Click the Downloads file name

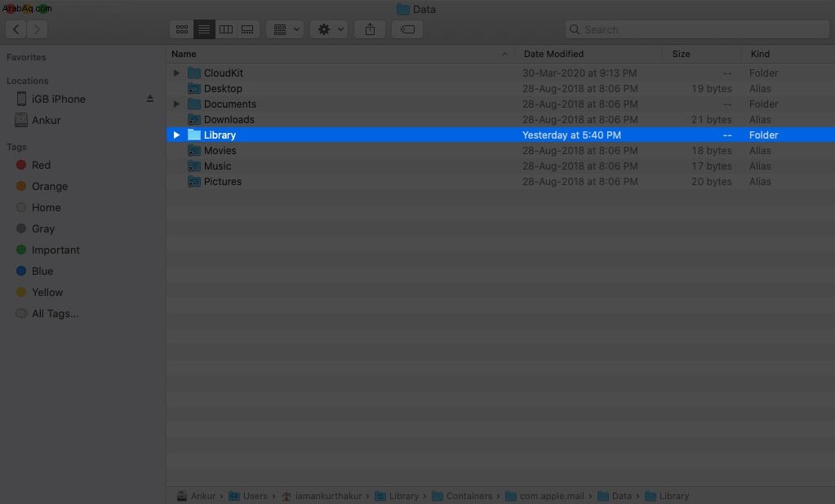click(229, 119)
